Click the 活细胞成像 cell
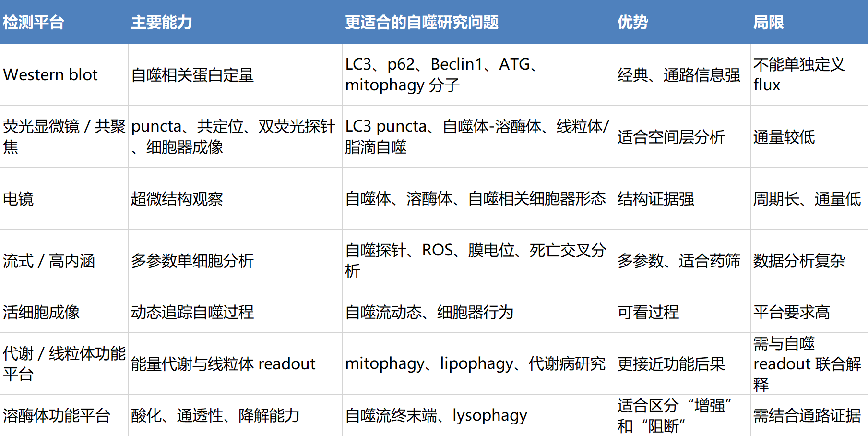Viewport: 868px width, 436px height. point(41,312)
